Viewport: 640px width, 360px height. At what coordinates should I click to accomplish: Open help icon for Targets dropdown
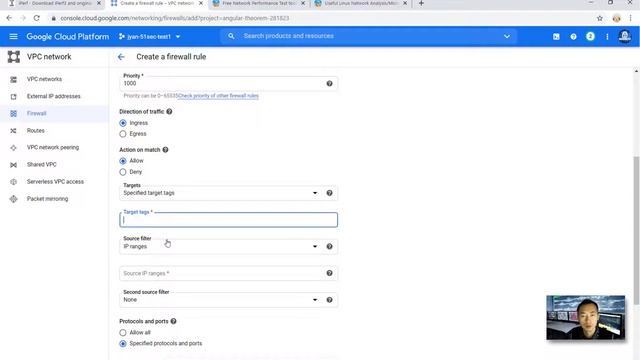point(329,193)
